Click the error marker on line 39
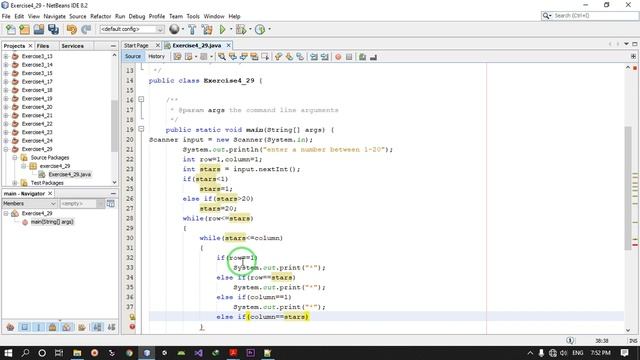This screenshot has width=640, height=360. pyautogui.click(x=132, y=327)
